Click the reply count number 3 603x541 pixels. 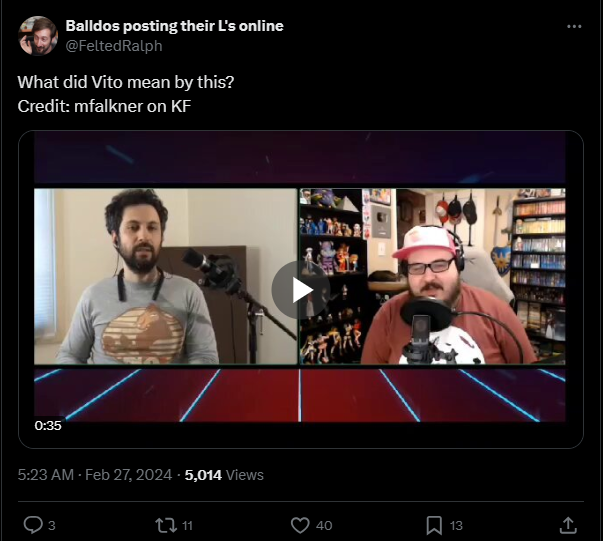click(52, 526)
